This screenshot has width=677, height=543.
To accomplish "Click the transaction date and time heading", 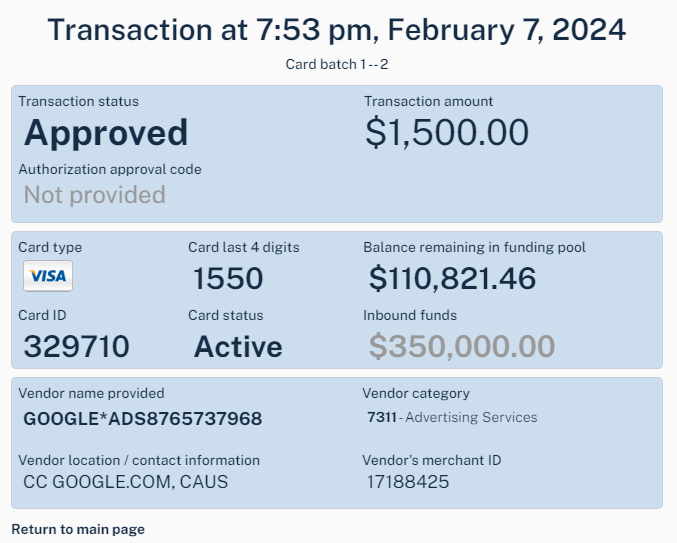I will click(337, 30).
